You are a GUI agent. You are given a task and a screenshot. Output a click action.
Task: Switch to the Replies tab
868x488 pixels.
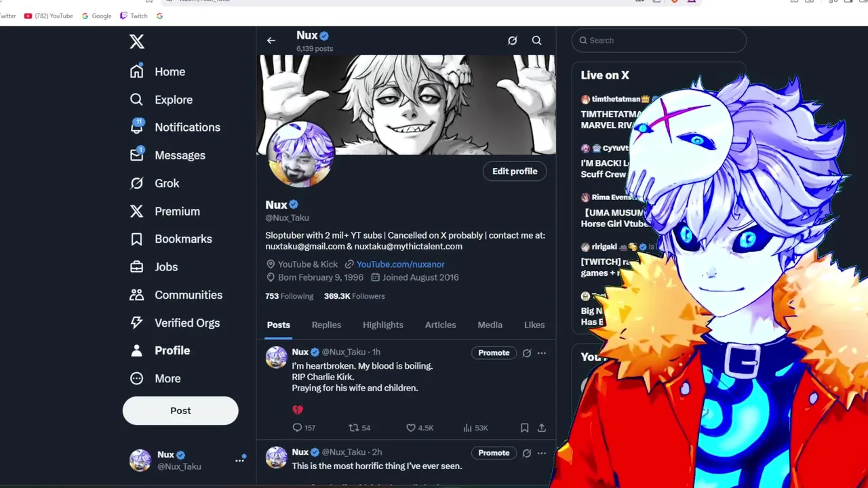(326, 325)
